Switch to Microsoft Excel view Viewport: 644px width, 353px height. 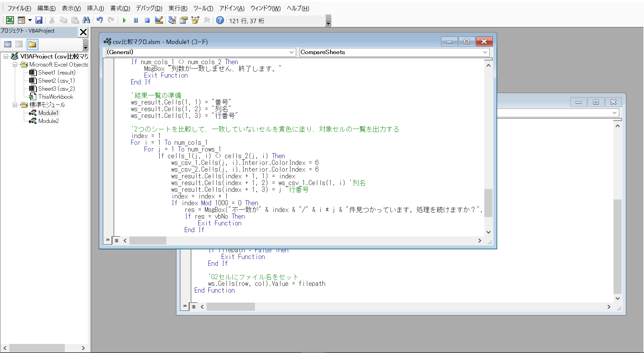pyautogui.click(x=10, y=20)
